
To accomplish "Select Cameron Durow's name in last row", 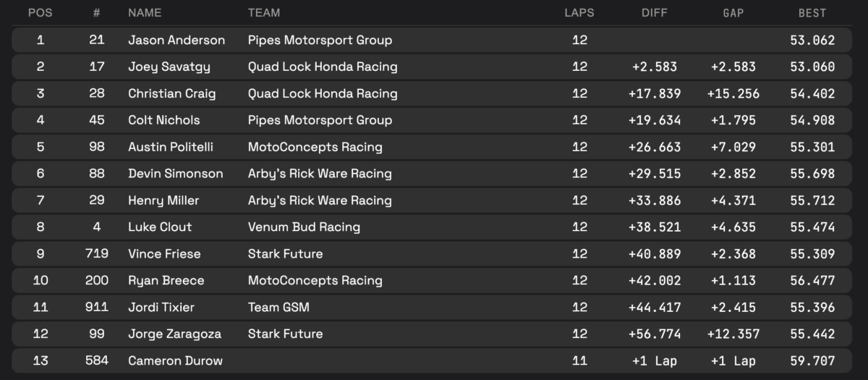I will (x=175, y=361).
